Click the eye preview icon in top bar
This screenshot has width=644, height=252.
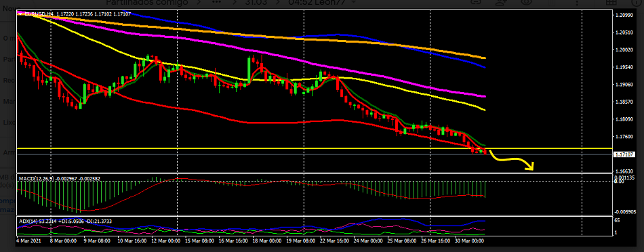tap(527, 3)
